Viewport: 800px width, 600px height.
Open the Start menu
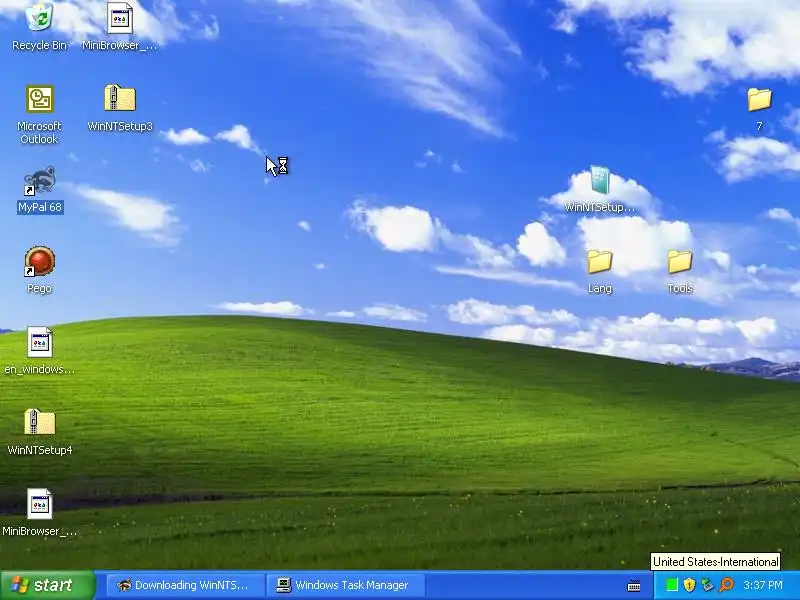click(x=47, y=585)
